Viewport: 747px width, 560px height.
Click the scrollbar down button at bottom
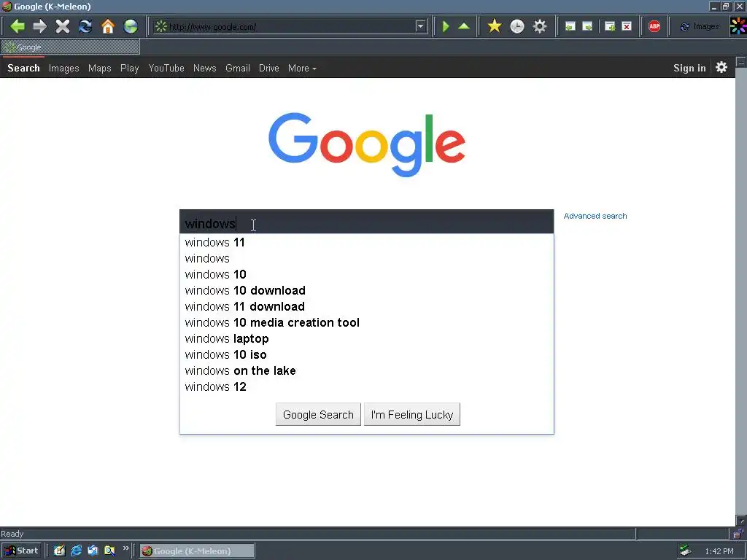[x=741, y=520]
